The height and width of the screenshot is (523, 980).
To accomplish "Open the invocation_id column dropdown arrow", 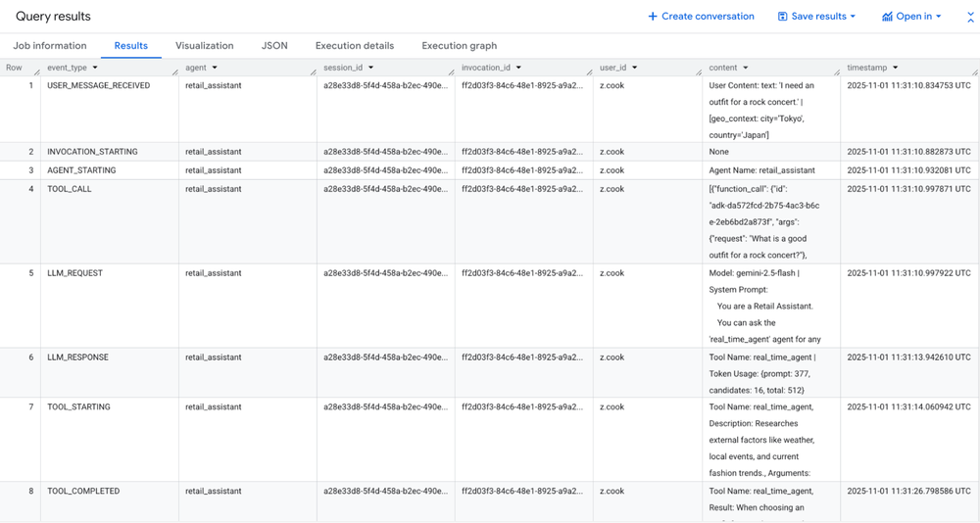I will pos(518,68).
